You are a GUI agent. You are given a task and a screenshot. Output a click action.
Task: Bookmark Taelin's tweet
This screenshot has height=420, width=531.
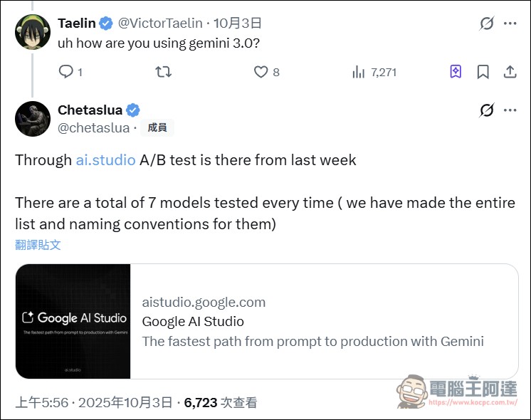483,72
